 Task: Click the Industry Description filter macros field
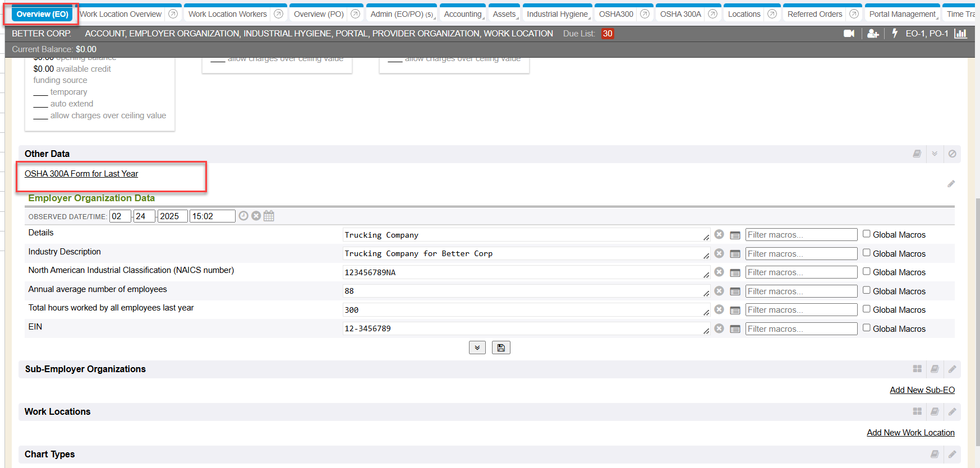point(801,254)
